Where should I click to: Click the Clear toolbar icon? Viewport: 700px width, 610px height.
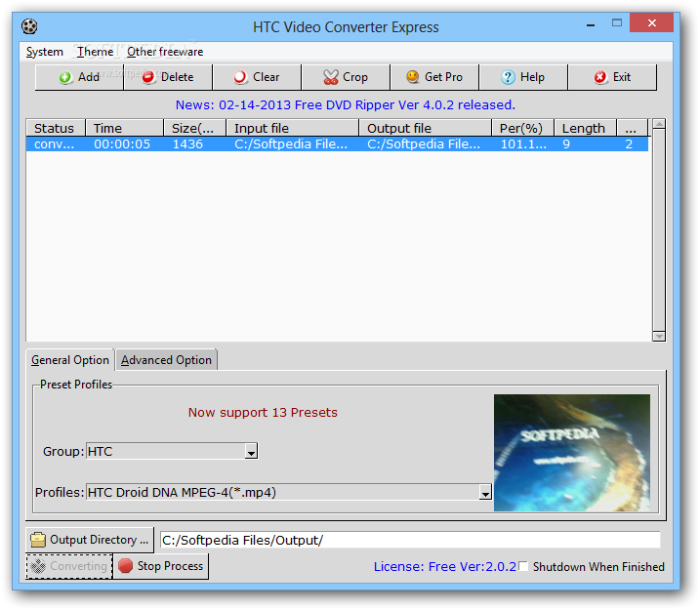(240, 77)
